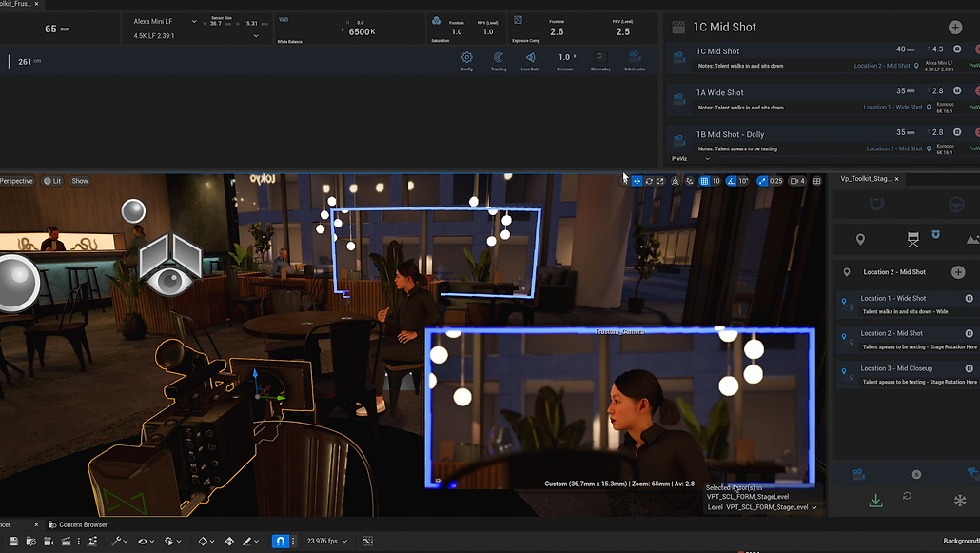Click the auto-key diamond icon
This screenshot has width=980, height=553.
click(x=229, y=542)
